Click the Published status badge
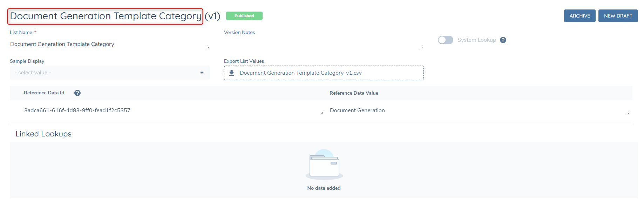 click(x=244, y=16)
